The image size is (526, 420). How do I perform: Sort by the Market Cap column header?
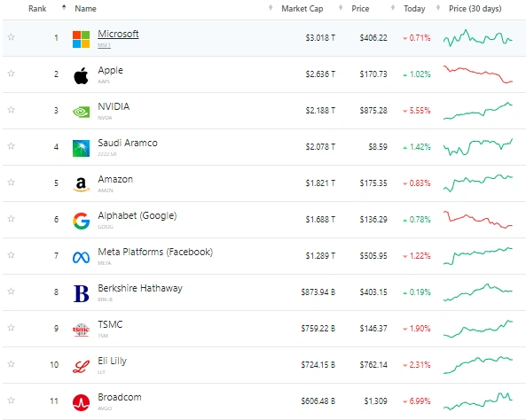coord(302,9)
